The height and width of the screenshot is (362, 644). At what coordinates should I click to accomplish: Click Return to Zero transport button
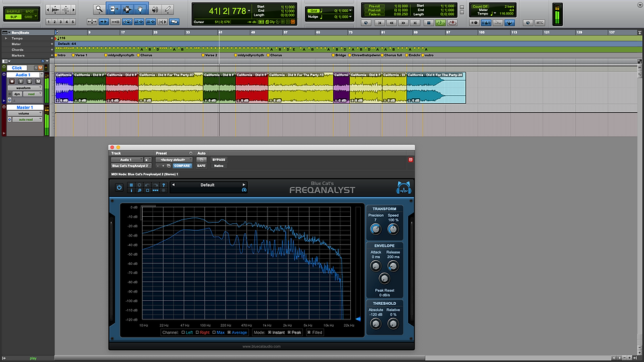380,22
